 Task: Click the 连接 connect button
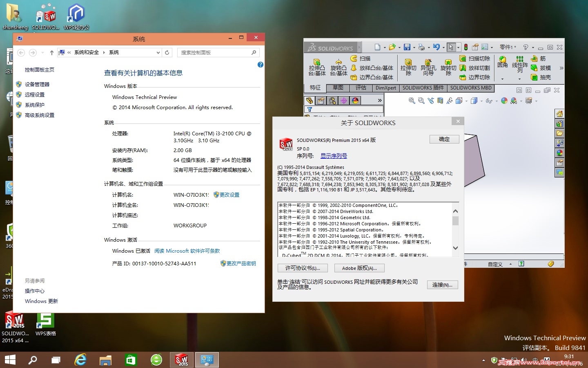pos(442,285)
